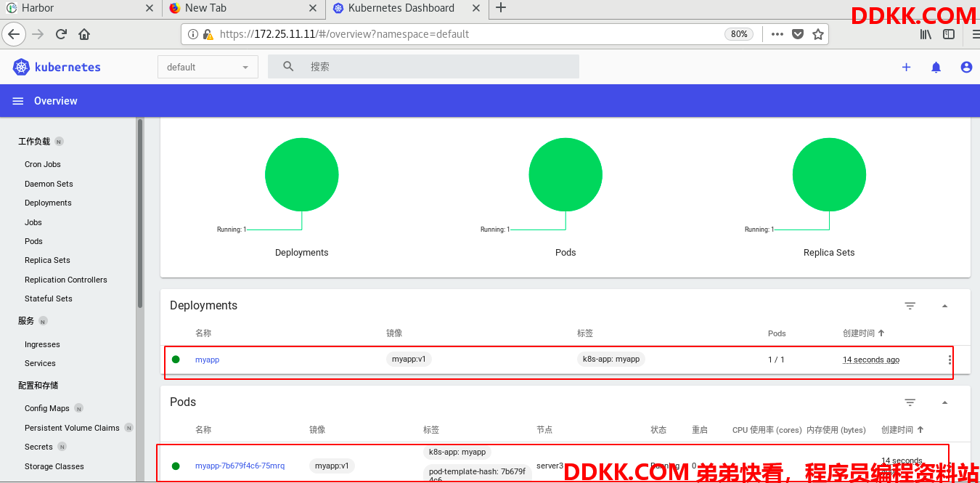Open Config Maps in the sidebar
The height and width of the screenshot is (483, 980).
47,408
